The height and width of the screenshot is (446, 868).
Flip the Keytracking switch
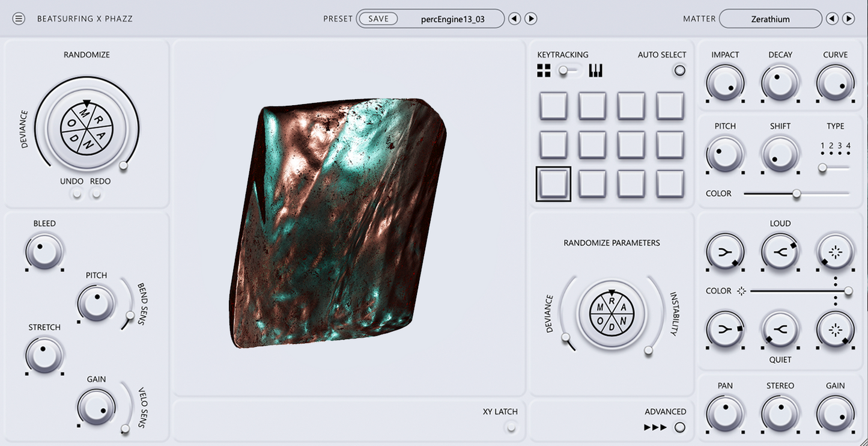pyautogui.click(x=568, y=71)
